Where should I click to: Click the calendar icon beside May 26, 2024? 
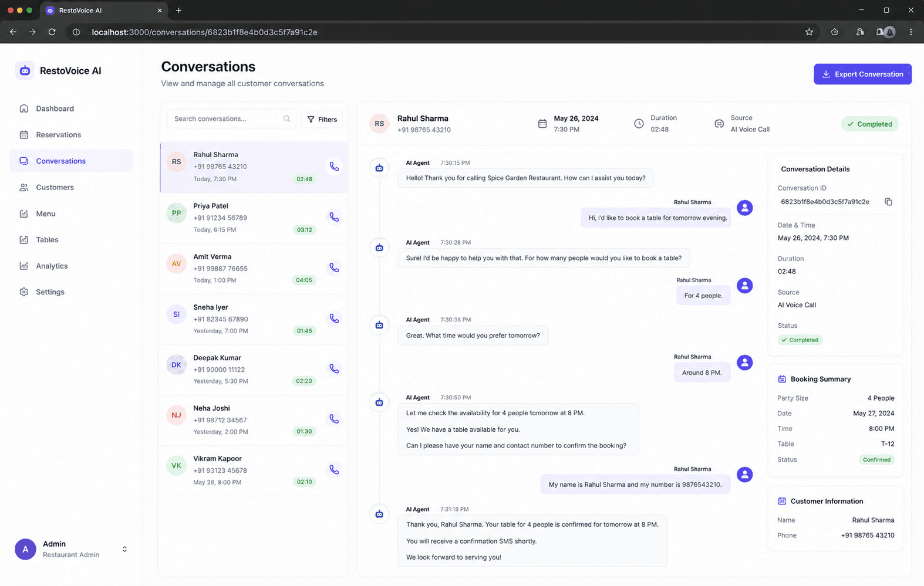click(542, 124)
